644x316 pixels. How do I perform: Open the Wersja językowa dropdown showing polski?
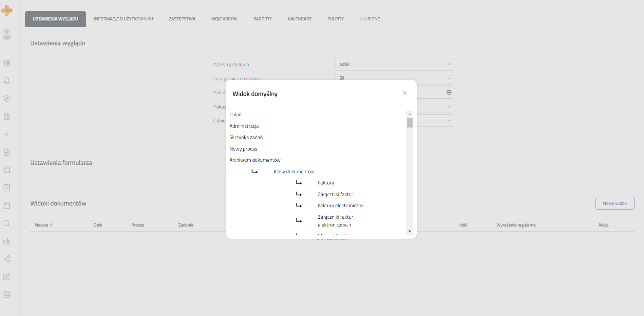pyautogui.click(x=394, y=64)
